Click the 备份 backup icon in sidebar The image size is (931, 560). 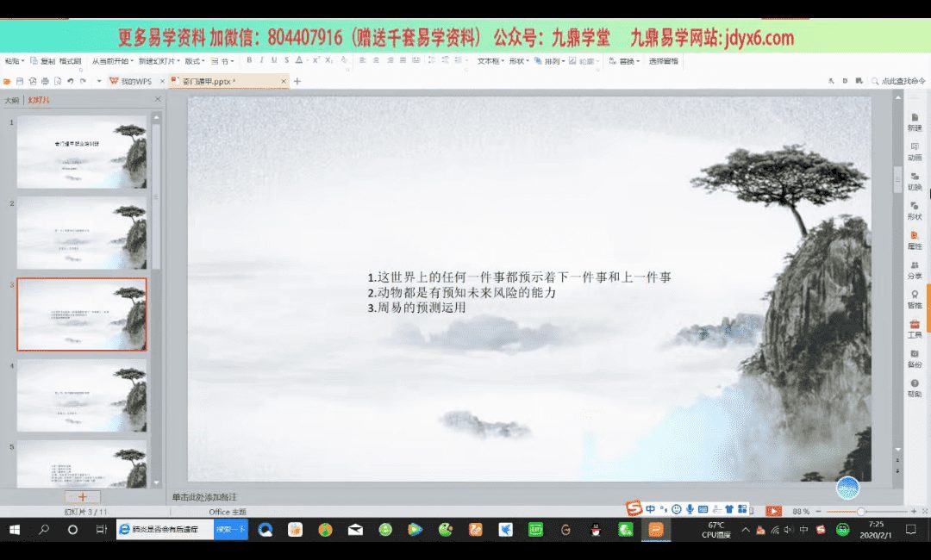(914, 357)
